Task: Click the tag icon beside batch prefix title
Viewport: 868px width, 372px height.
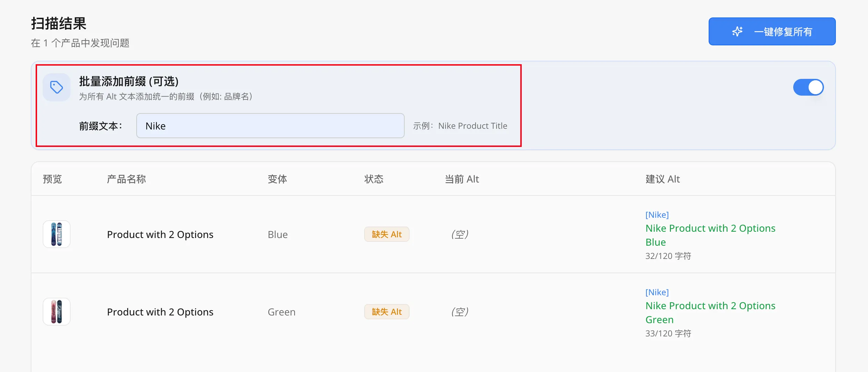Action: click(x=56, y=87)
